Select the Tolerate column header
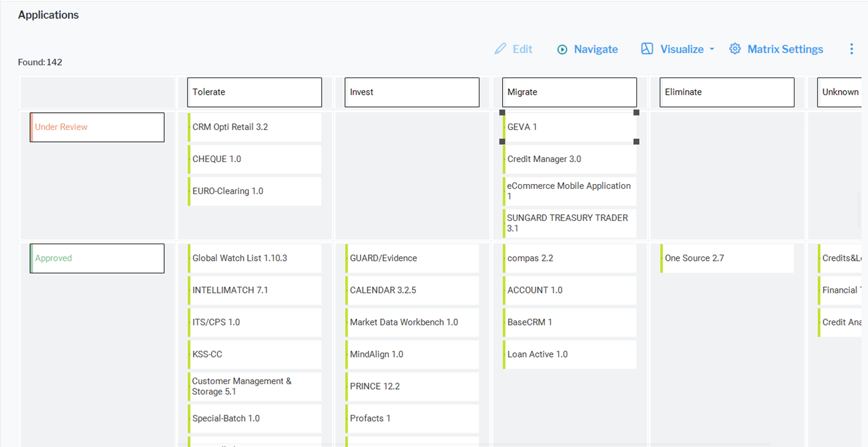 pos(254,92)
